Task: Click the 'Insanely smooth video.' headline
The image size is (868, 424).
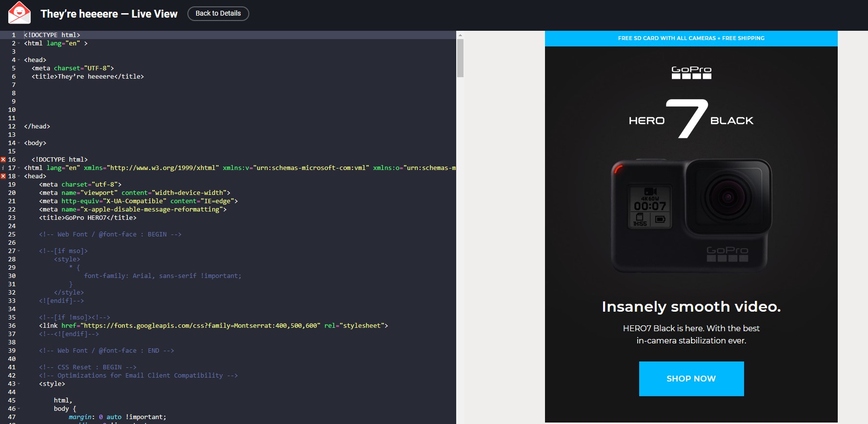Action: 691,307
